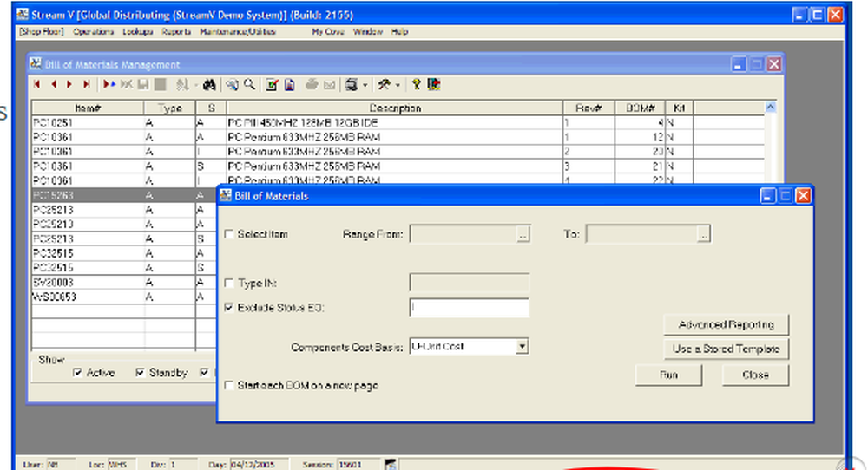This screenshot has height=470, width=868.
Task: Toggle the Active show checkbox
Action: [77, 373]
